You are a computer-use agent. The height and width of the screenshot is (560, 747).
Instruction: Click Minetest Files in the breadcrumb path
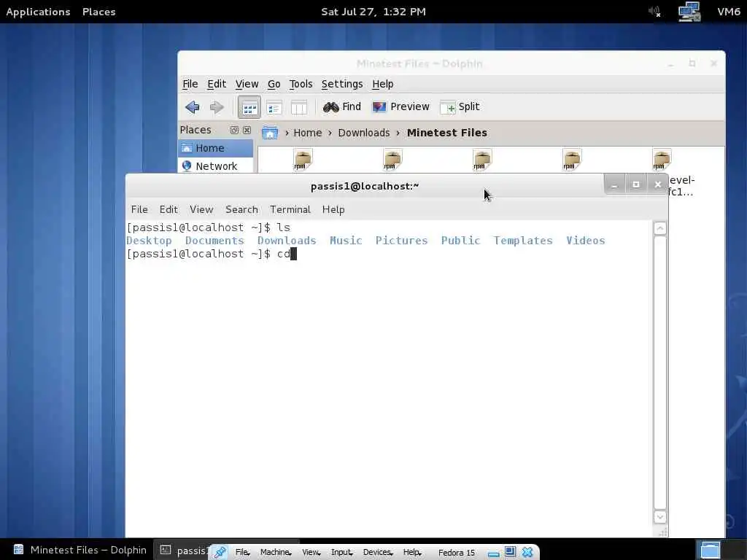[447, 133]
